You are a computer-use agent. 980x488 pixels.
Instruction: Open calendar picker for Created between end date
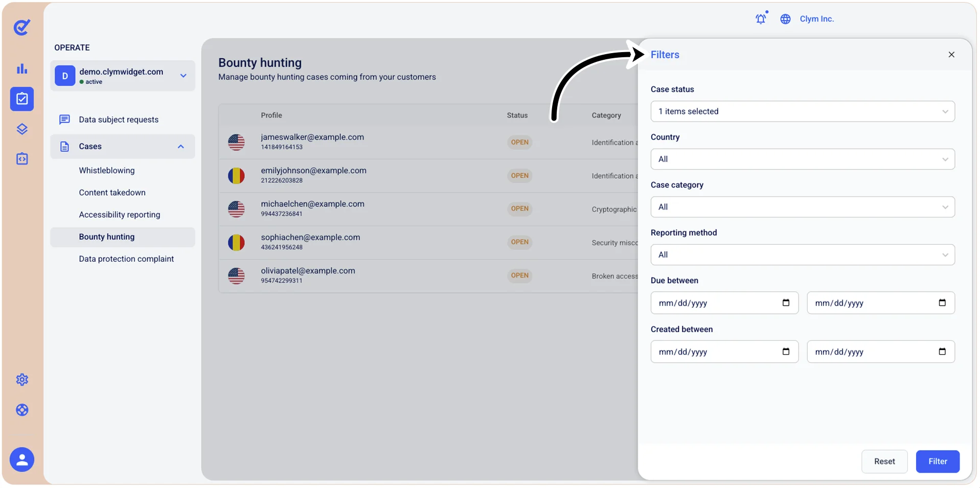tap(942, 352)
